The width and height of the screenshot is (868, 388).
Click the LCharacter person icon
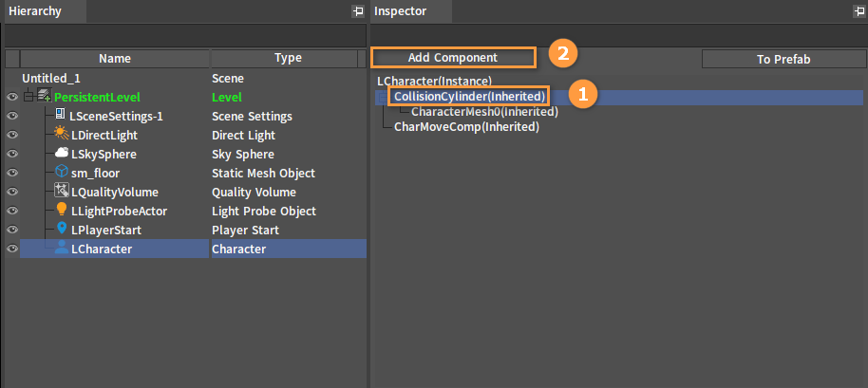[x=61, y=249]
